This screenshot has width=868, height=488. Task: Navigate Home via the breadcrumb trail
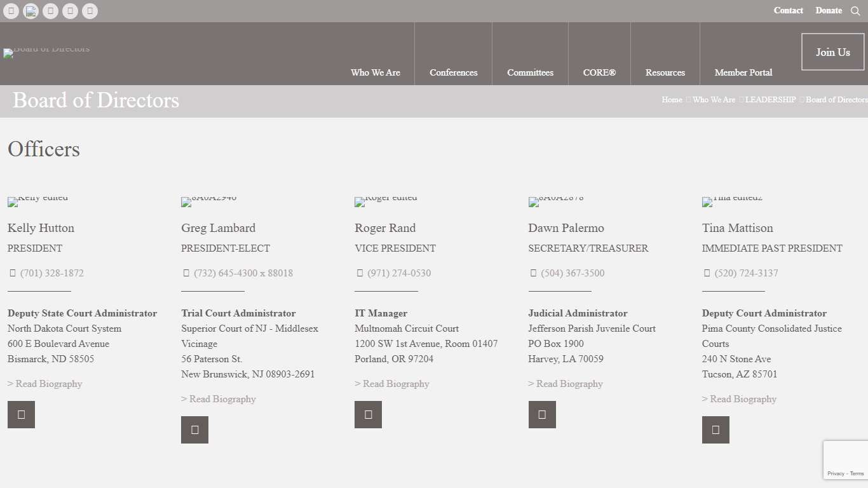tap(671, 100)
